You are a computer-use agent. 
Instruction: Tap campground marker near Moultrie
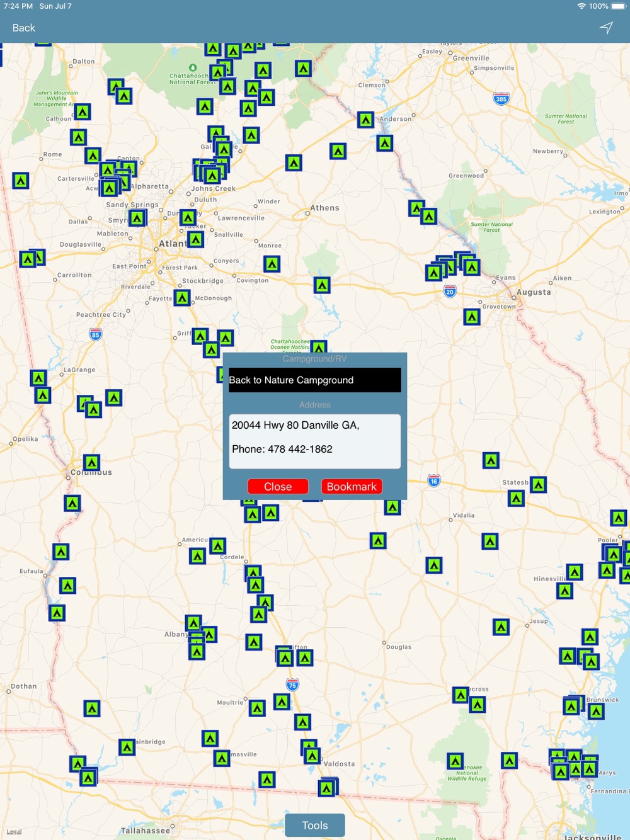(x=257, y=709)
